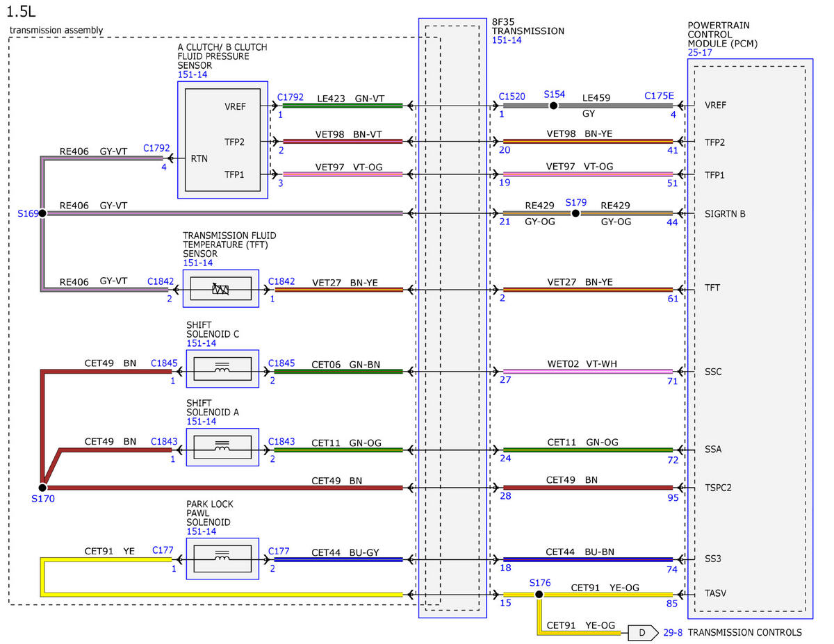This screenshot has height=644, width=834.
Task: Select the S154 splice dot
Action: 554,106
